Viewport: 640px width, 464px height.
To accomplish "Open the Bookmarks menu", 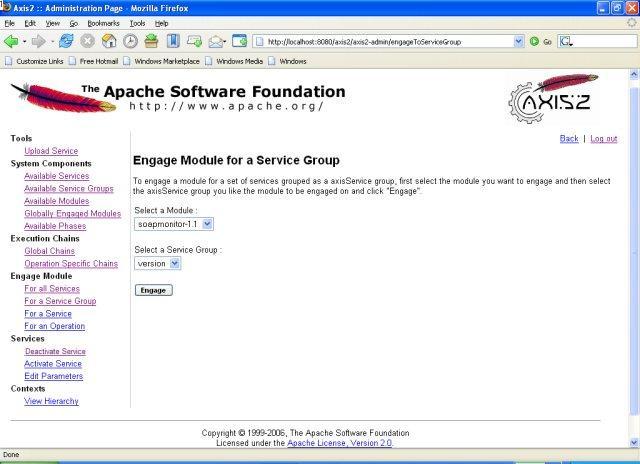I will click(x=102, y=22).
